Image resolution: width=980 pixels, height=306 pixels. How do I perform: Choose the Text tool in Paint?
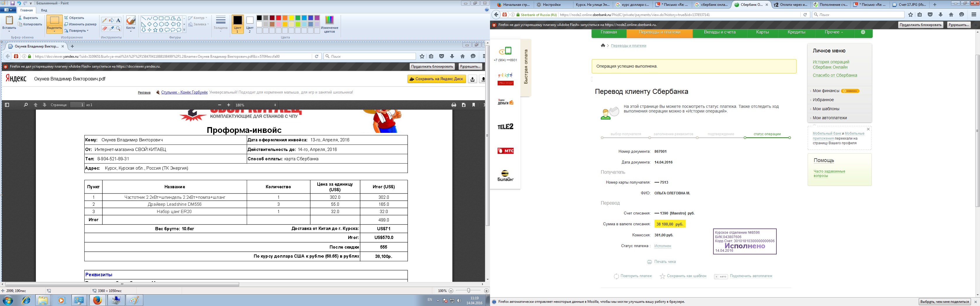[x=118, y=20]
